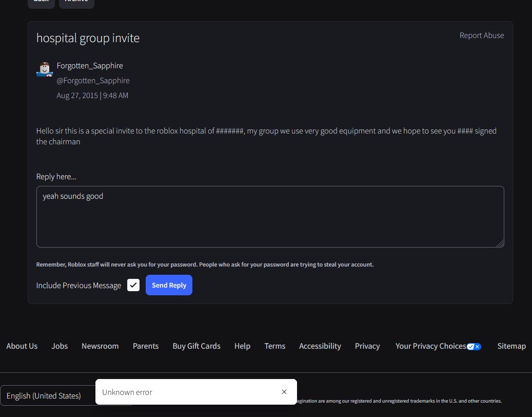Focus the reply text area
532x417 pixels.
click(270, 217)
